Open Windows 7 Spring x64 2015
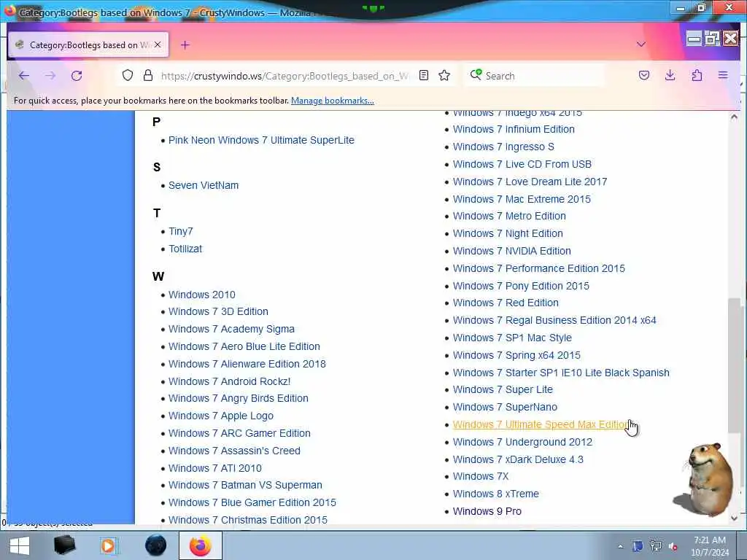The height and width of the screenshot is (560, 747). tap(516, 355)
